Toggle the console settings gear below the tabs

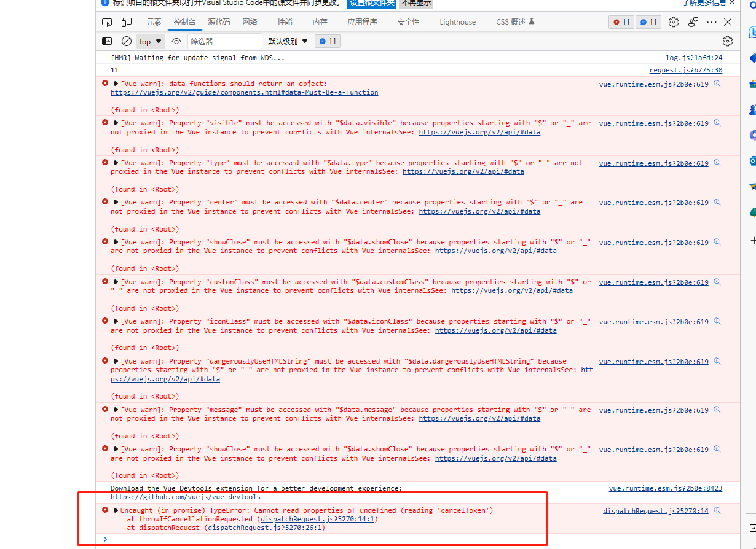click(x=728, y=41)
